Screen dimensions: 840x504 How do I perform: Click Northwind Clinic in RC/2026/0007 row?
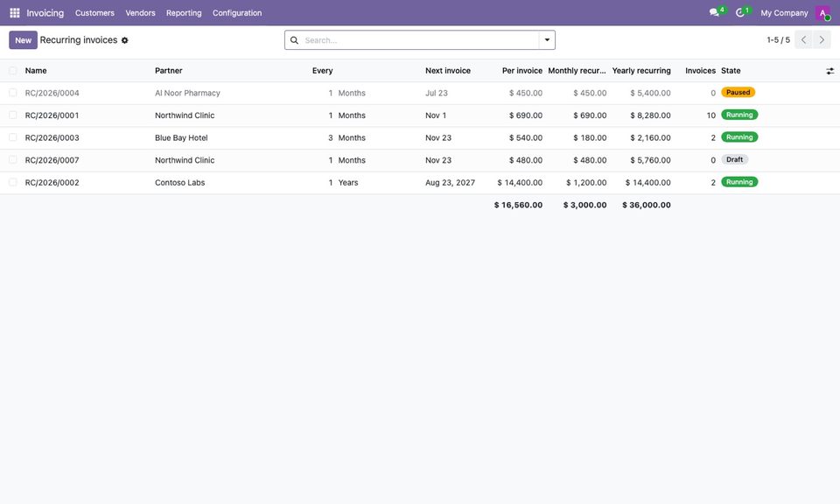185,161
